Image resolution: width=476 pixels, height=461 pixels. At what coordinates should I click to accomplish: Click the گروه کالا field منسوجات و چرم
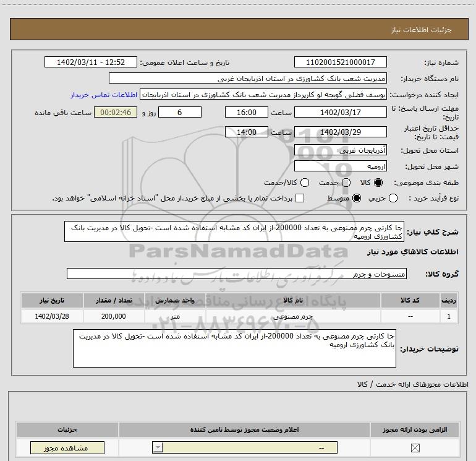[x=237, y=274]
